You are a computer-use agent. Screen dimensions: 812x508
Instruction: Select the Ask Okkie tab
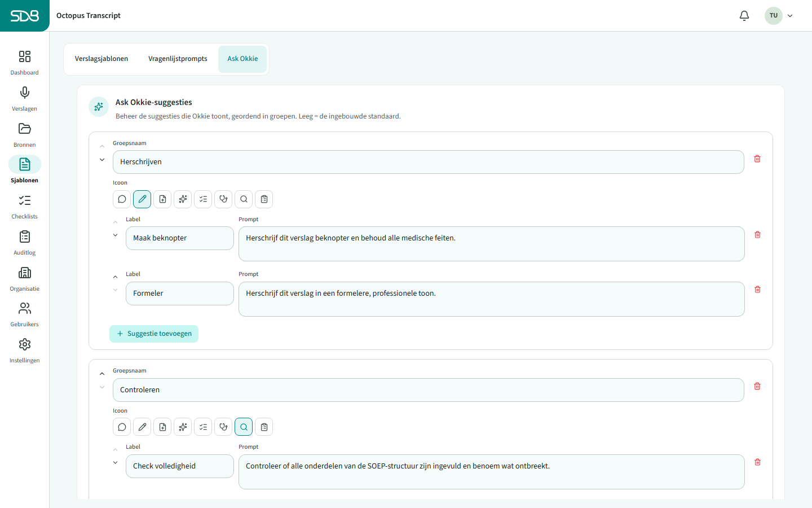(242, 59)
